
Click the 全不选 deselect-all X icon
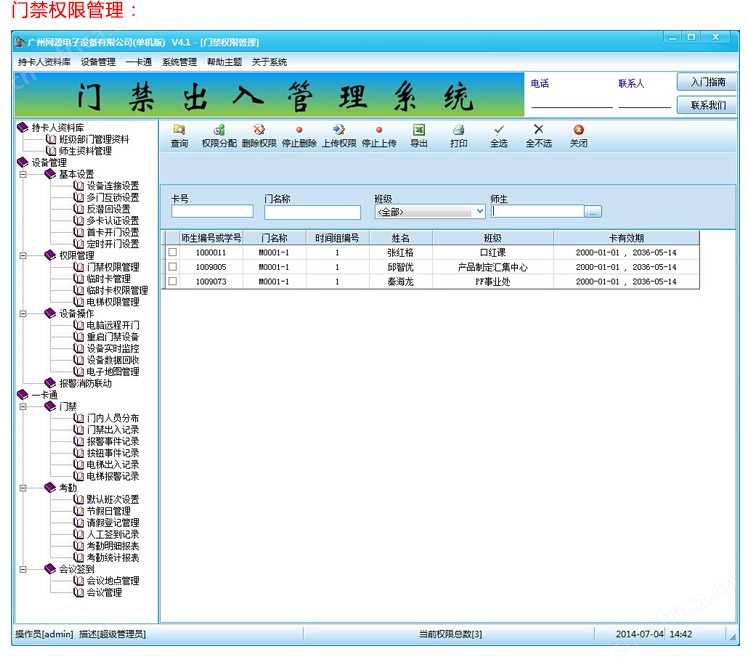pos(539,130)
